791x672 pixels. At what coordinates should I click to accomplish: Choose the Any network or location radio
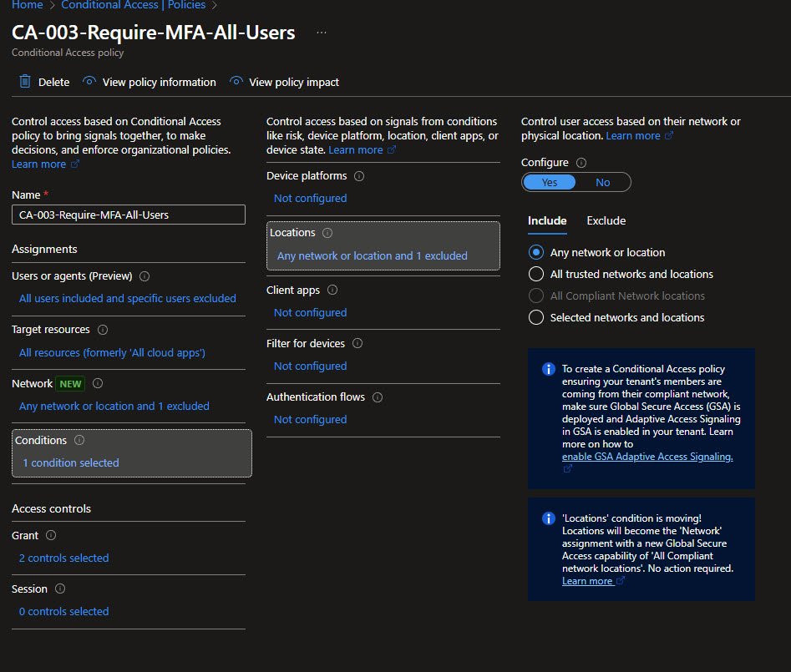pos(536,252)
